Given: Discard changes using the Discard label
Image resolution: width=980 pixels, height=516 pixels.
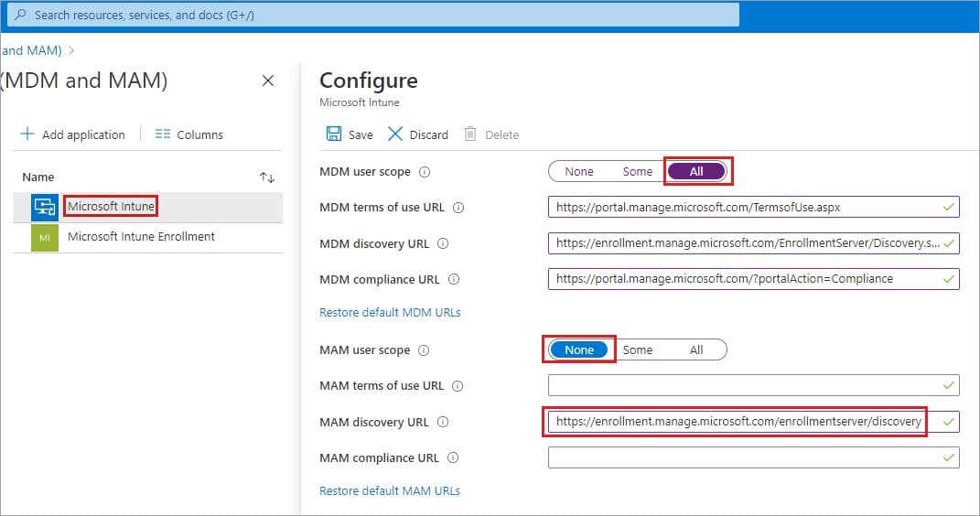Looking at the screenshot, I should [428, 134].
